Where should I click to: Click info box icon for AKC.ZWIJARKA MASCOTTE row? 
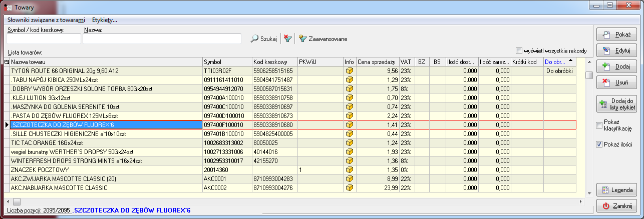(x=350, y=178)
